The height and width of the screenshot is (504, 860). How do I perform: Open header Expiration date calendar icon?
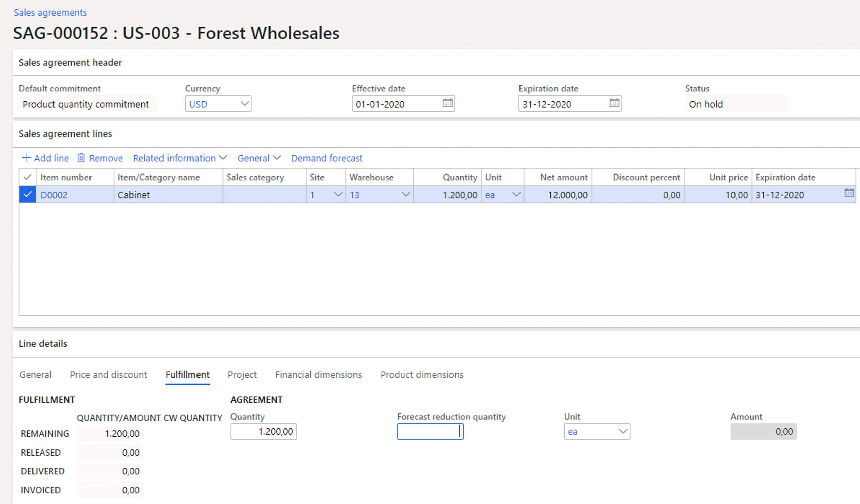pos(614,103)
